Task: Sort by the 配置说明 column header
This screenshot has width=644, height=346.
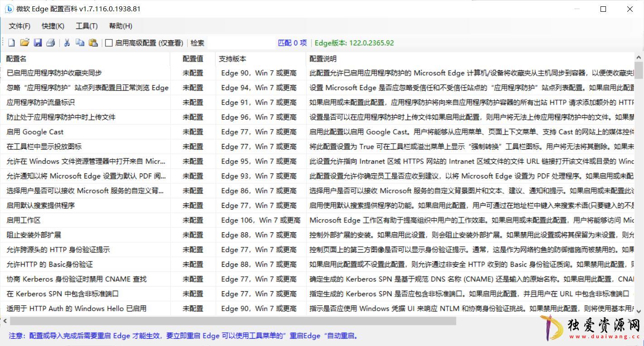Action: (x=470, y=59)
